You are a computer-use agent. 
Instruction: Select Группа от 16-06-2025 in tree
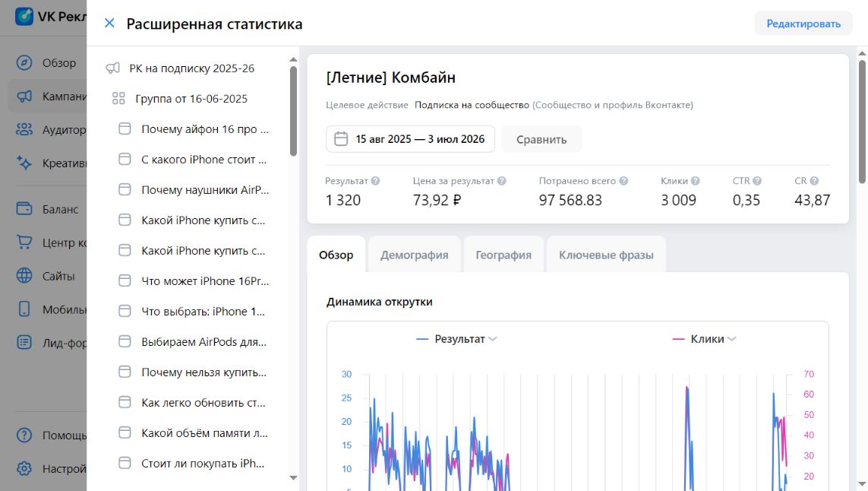click(192, 99)
